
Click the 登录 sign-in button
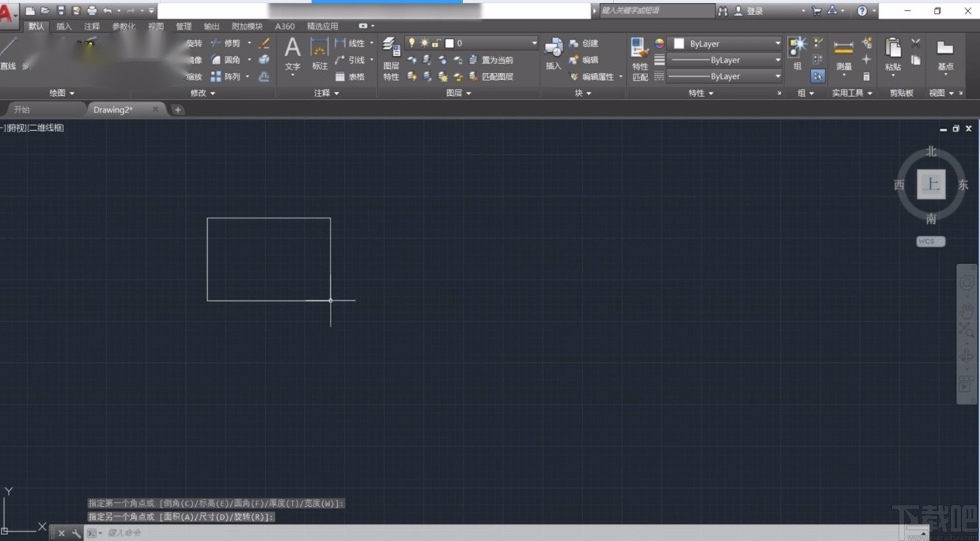pyautogui.click(x=749, y=11)
